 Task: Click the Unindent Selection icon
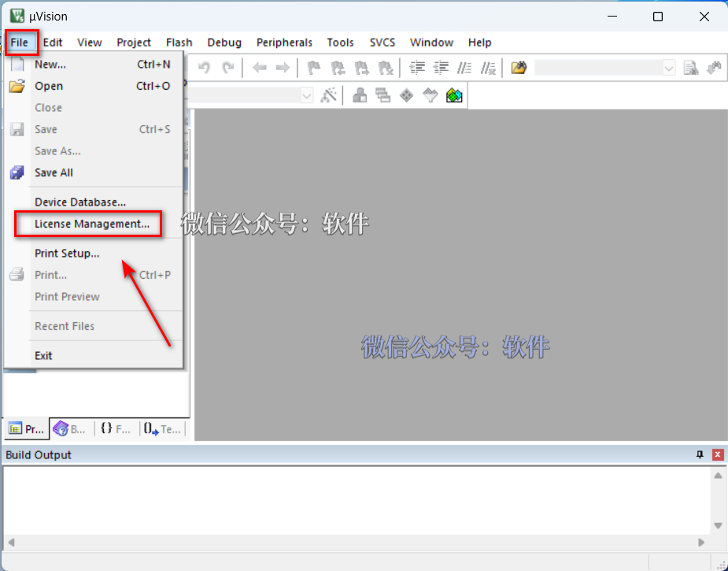click(x=441, y=68)
